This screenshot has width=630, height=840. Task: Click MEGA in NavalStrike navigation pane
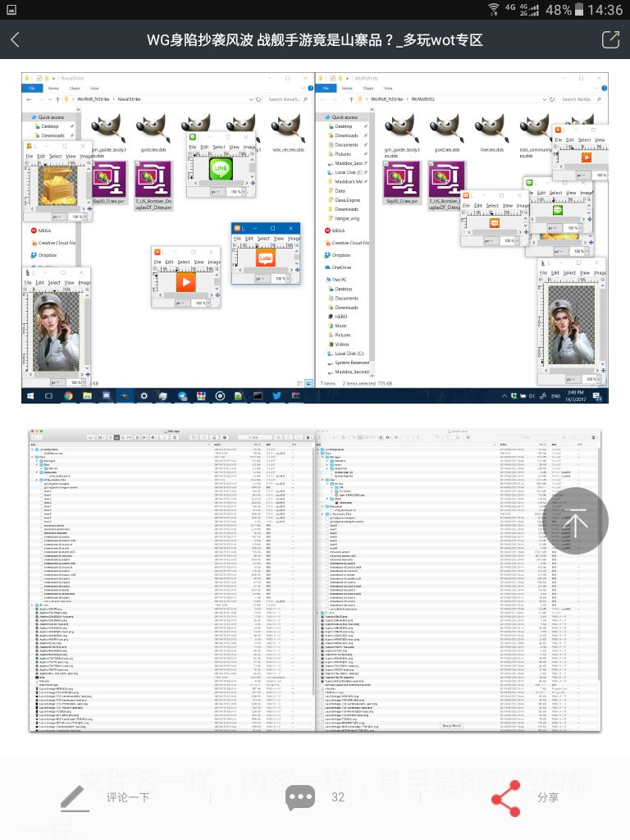click(41, 231)
